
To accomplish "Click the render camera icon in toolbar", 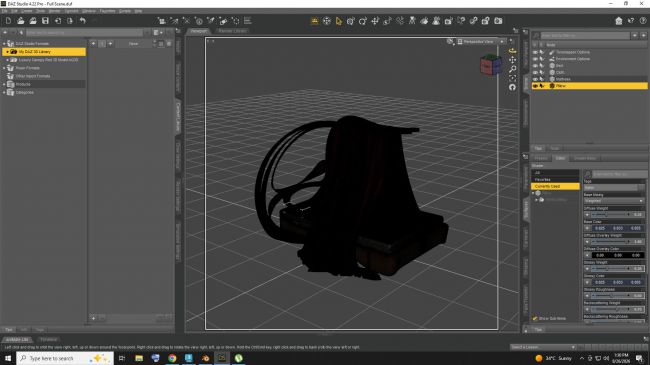I will click(498, 21).
